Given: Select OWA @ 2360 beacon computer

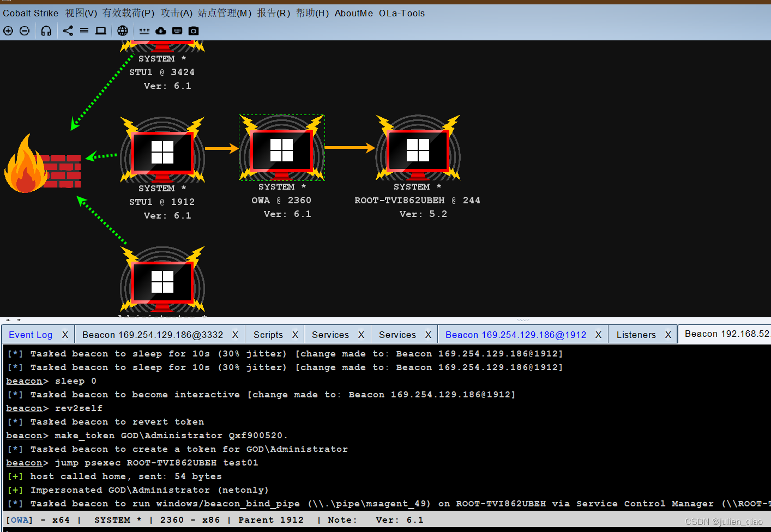Looking at the screenshot, I should (282, 148).
